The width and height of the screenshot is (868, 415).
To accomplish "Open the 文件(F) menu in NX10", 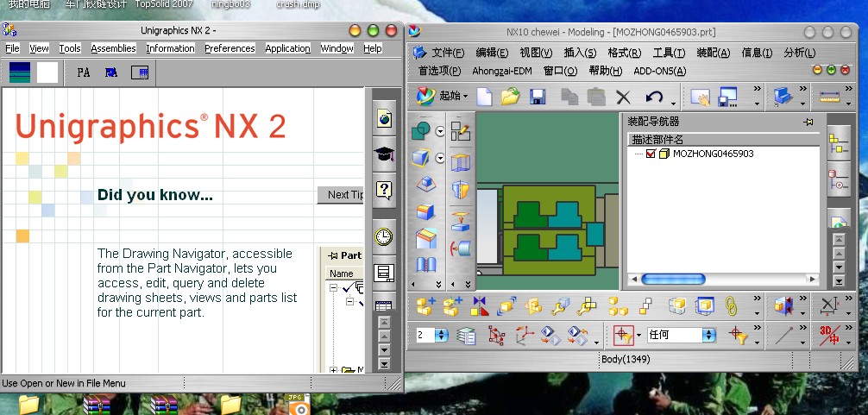I will coord(447,53).
